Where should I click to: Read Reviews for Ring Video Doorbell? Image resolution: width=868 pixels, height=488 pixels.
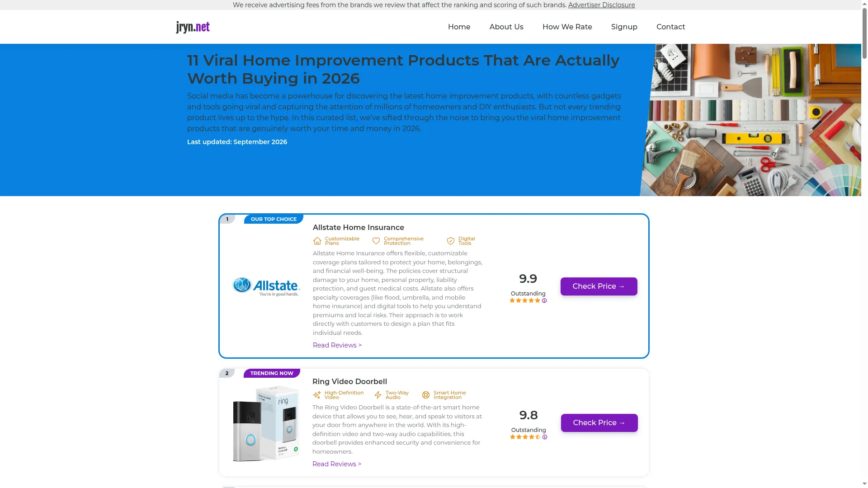coord(337,464)
